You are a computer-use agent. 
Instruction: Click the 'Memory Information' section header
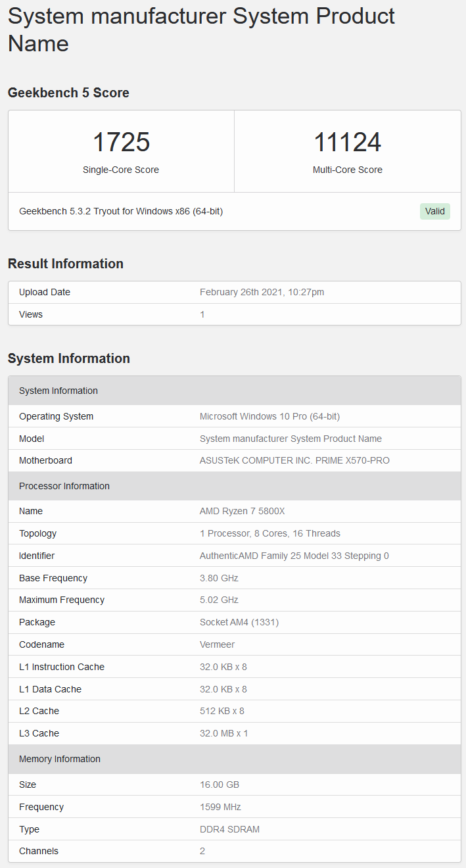pyautogui.click(x=235, y=759)
